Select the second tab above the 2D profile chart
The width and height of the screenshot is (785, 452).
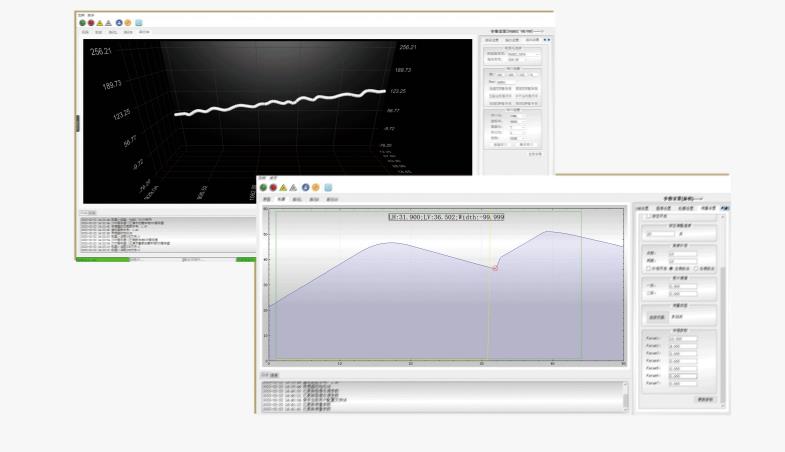(x=281, y=199)
